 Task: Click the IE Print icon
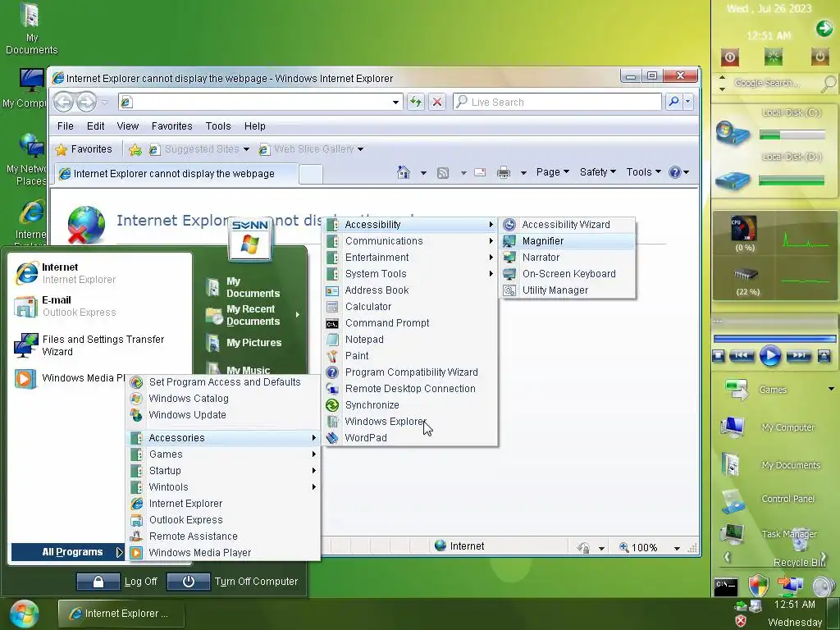(x=504, y=172)
